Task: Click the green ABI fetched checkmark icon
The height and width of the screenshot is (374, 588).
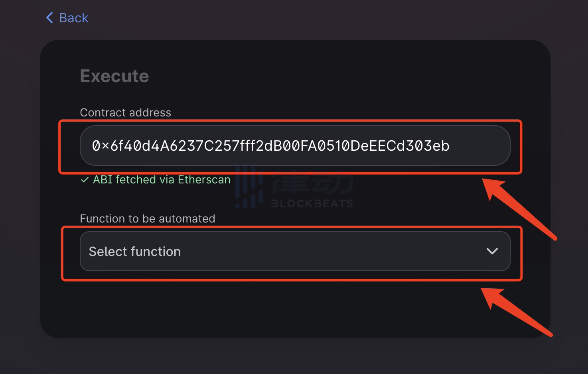Action: tap(84, 180)
